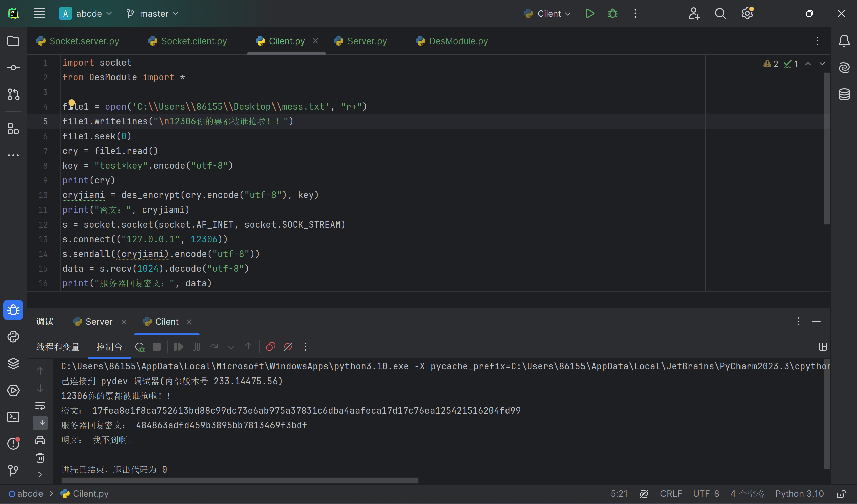Click the Python 3.10 interpreter in status bar
This screenshot has width=857, height=504.
pos(799,493)
